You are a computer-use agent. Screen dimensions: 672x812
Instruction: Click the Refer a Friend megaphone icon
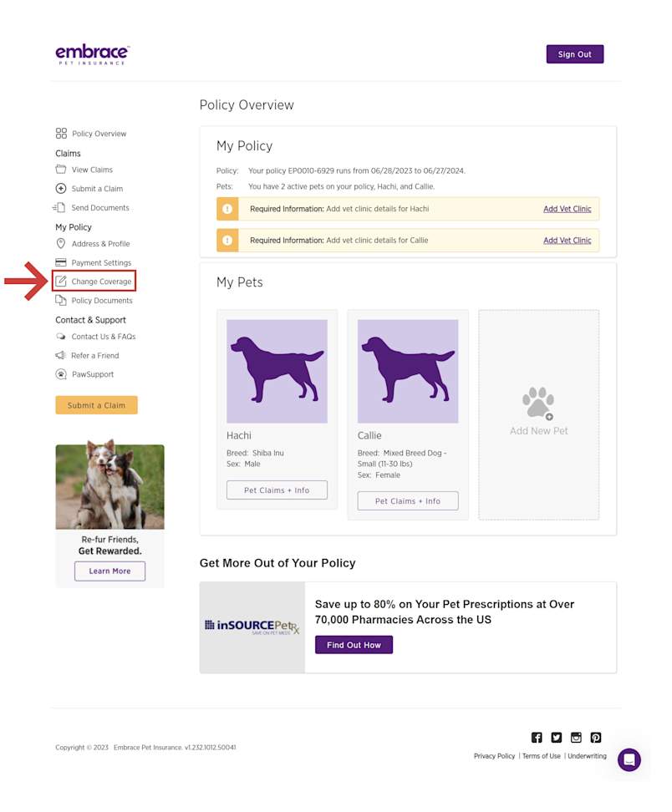pos(62,355)
